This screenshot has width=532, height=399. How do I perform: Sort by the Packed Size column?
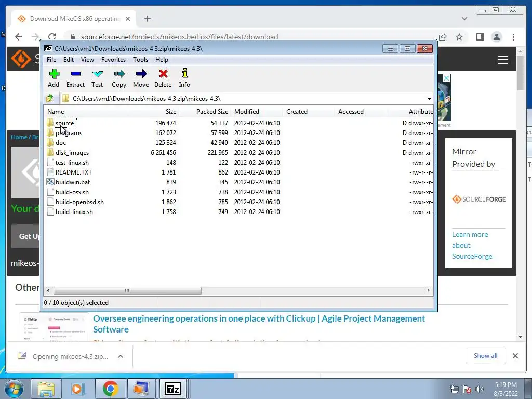205,111
